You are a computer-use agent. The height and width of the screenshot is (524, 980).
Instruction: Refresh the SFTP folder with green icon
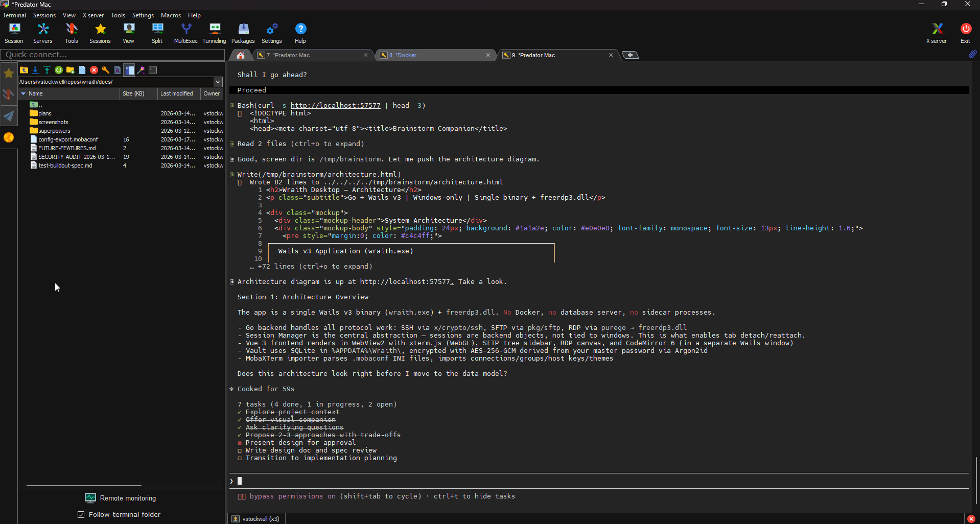tap(59, 70)
